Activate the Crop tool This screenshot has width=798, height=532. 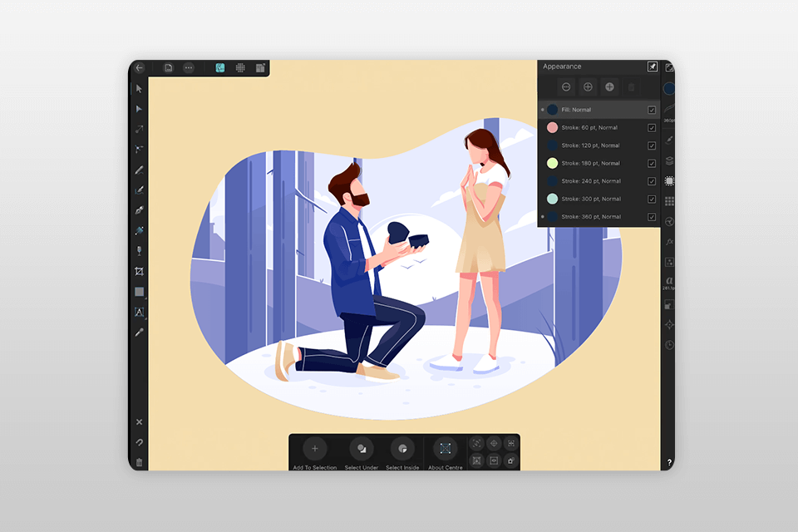tap(139, 271)
